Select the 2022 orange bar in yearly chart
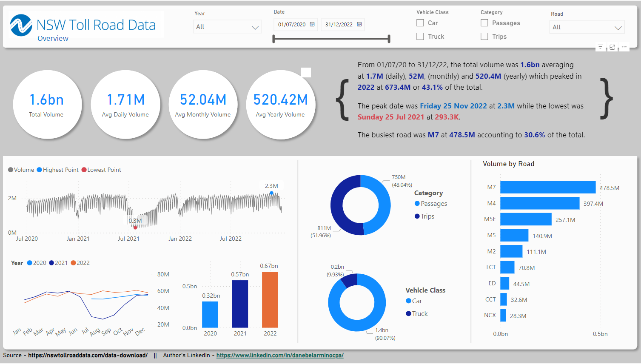The height and width of the screenshot is (364, 641). click(x=270, y=299)
